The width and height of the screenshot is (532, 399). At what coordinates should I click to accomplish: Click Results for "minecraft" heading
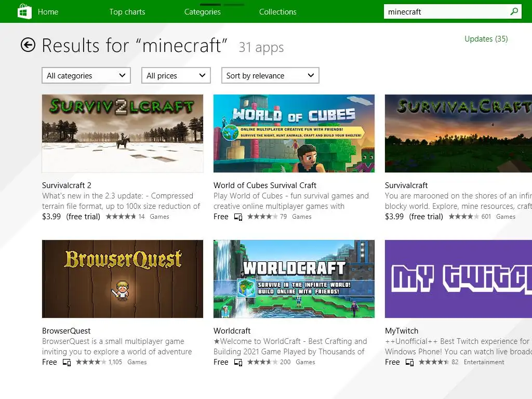pos(135,46)
